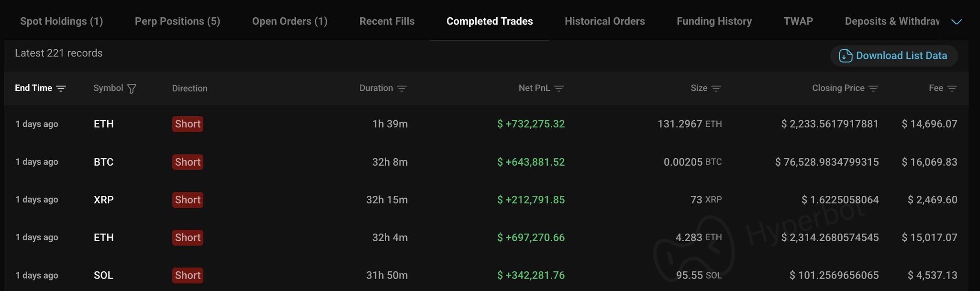Image resolution: width=980 pixels, height=291 pixels.
Task: Sort by Duration using its sort icon
Action: pyautogui.click(x=402, y=89)
